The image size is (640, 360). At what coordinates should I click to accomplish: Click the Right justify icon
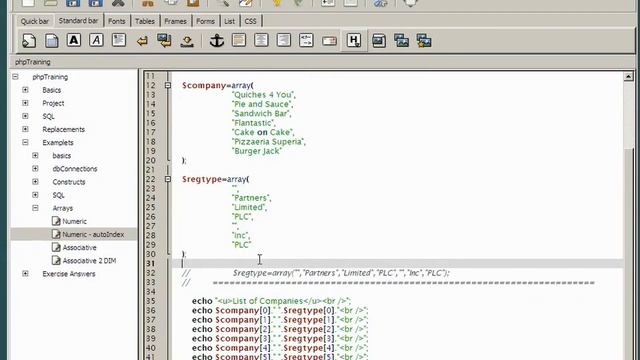click(x=284, y=40)
